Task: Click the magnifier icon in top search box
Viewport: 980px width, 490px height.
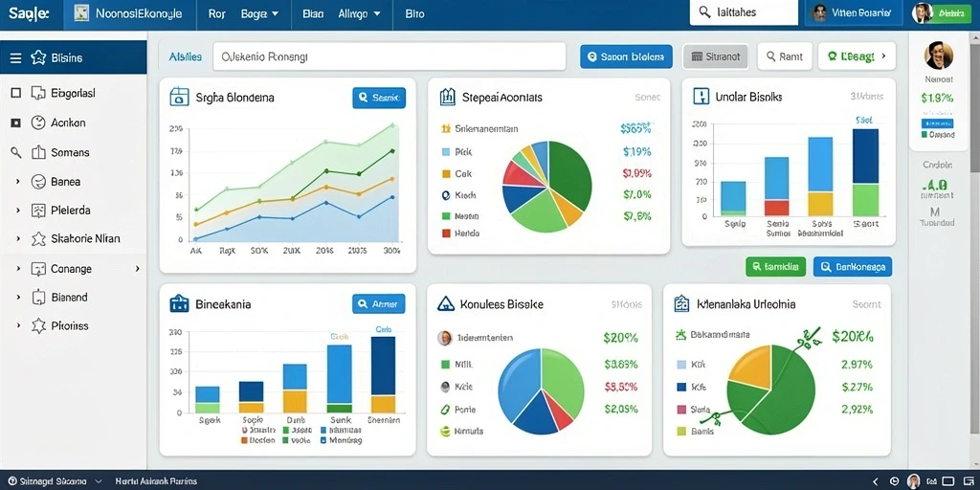Action: click(705, 11)
